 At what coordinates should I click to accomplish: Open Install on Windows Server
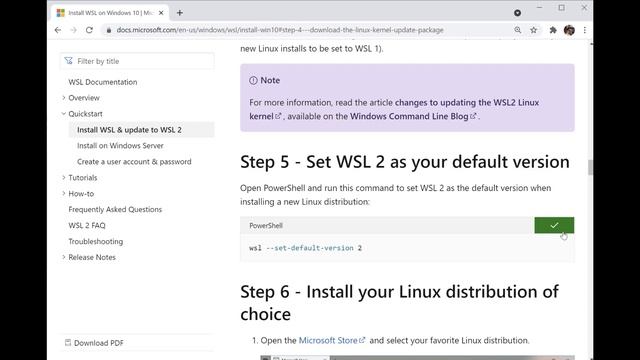tap(120, 145)
